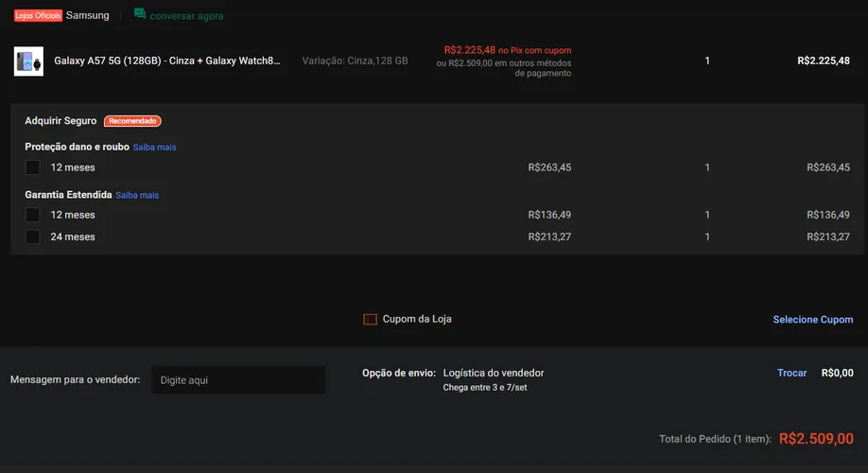Click the coupon ticket icon
Viewport: 868px width, 473px height.
pos(371,320)
